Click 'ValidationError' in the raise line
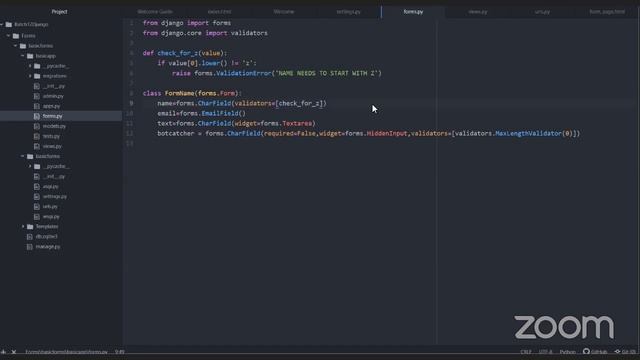 tap(244, 73)
